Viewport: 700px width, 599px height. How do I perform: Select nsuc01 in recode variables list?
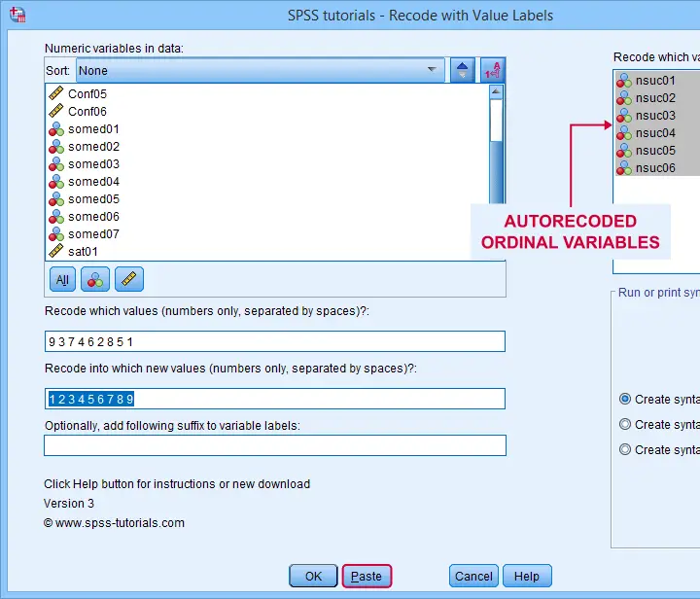coord(657,81)
